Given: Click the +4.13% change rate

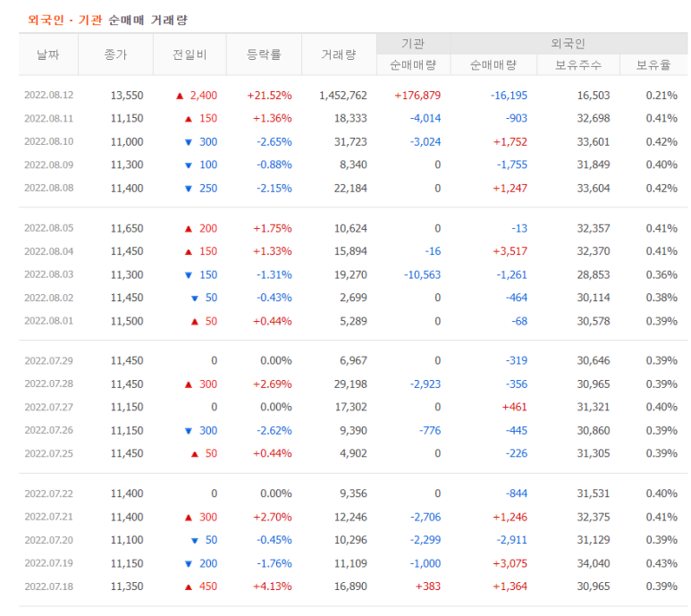Looking at the screenshot, I should [x=272, y=586].
